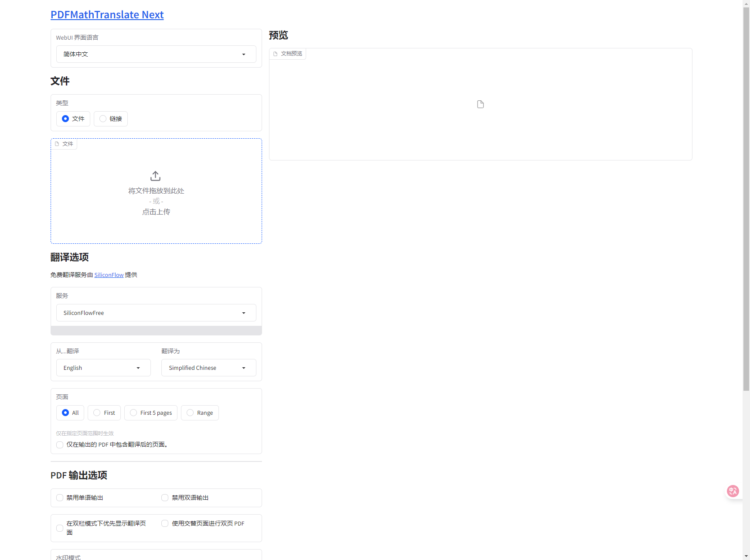Viewport: 750px width, 560px height.
Task: Check the 禁用双语输出 option
Action: (x=165, y=498)
